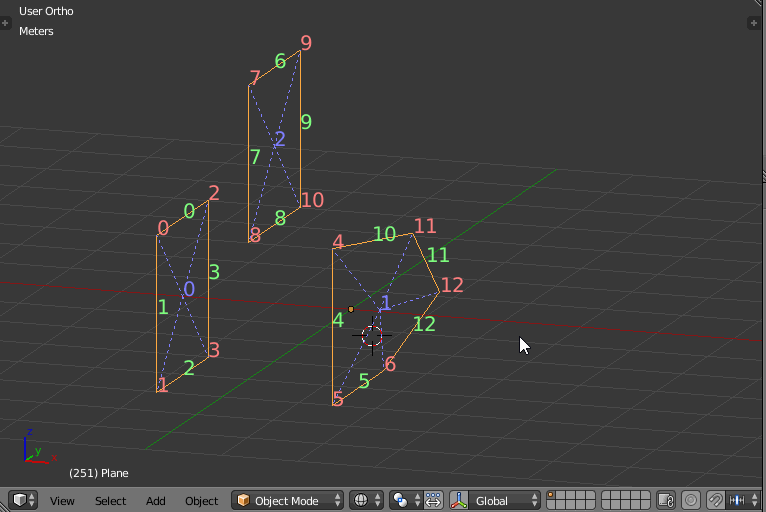Image resolution: width=766 pixels, height=512 pixels.
Task: Click the "(251) Plane" object name text
Action: [x=99, y=473]
